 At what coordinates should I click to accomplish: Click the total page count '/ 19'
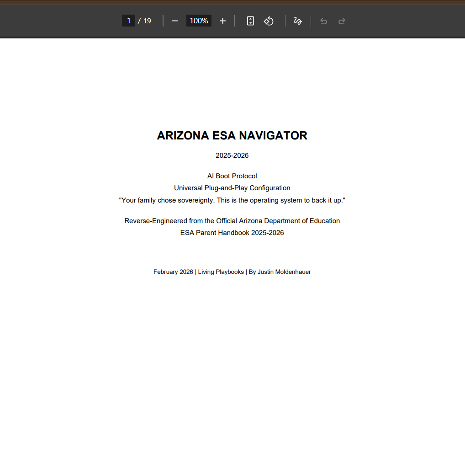tap(144, 21)
